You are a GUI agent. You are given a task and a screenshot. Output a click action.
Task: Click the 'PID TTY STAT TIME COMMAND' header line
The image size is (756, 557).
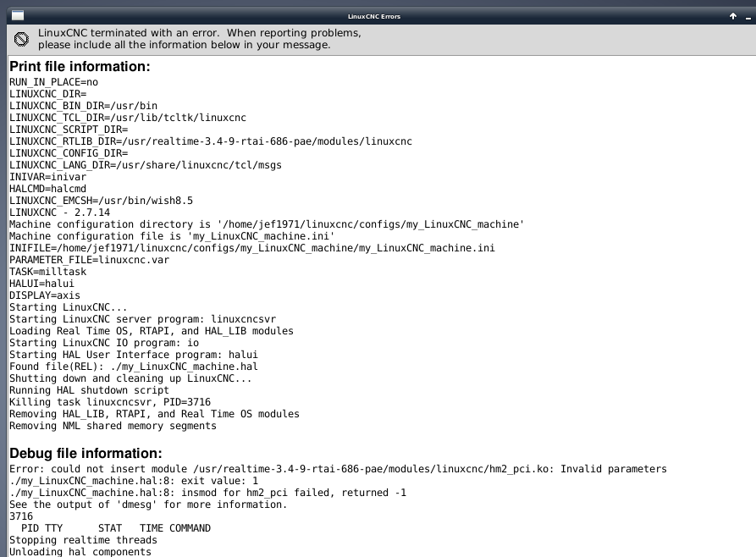tap(116, 528)
